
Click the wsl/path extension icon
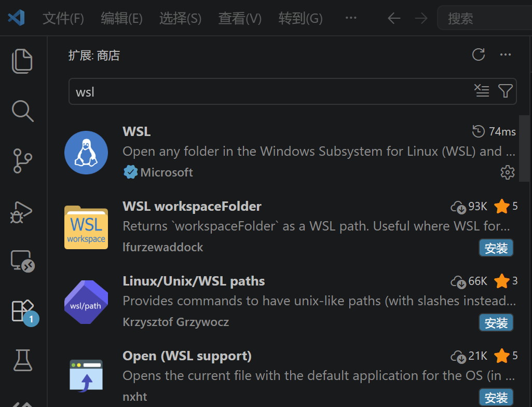click(86, 302)
